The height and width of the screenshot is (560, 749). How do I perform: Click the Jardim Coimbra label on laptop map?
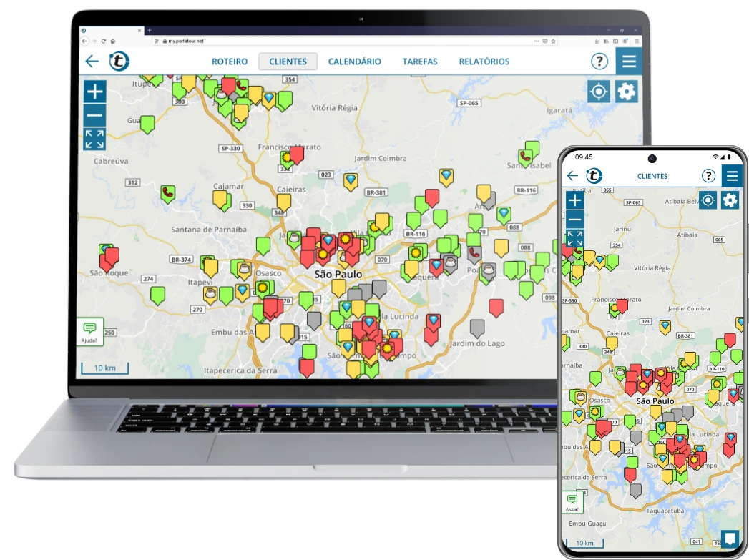tap(381, 158)
